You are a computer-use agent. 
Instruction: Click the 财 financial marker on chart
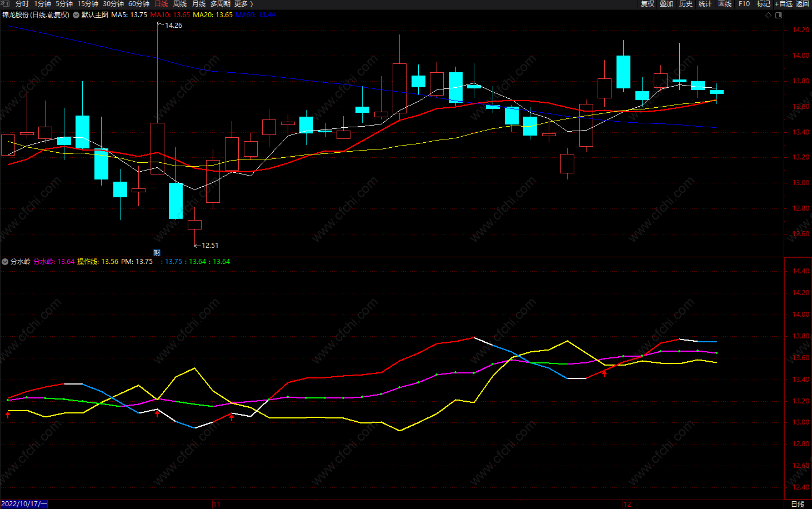(x=157, y=252)
